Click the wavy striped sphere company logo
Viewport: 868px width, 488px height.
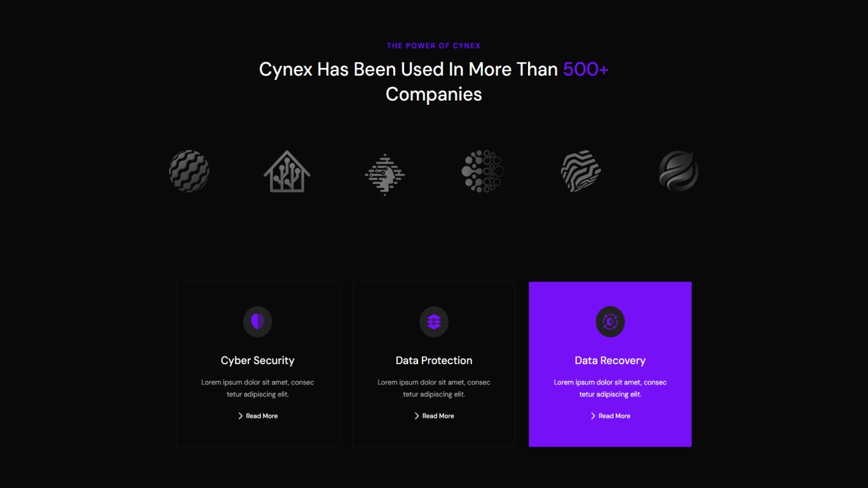189,171
